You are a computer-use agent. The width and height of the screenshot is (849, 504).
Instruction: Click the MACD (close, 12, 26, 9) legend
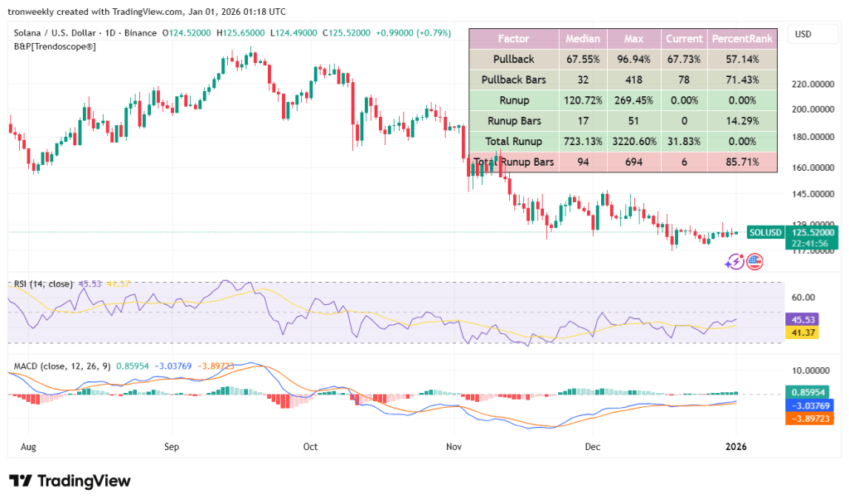click(x=61, y=366)
